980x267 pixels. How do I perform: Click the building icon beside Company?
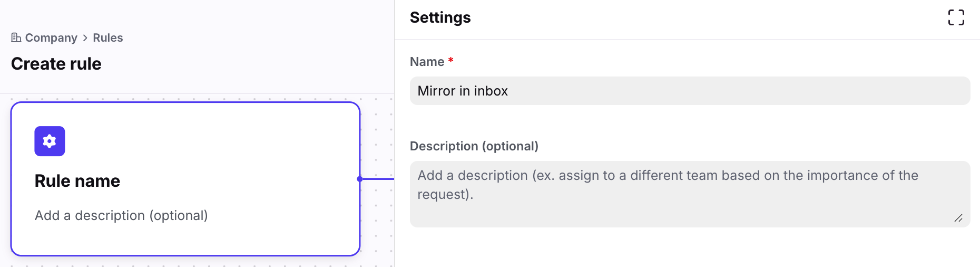click(x=16, y=37)
